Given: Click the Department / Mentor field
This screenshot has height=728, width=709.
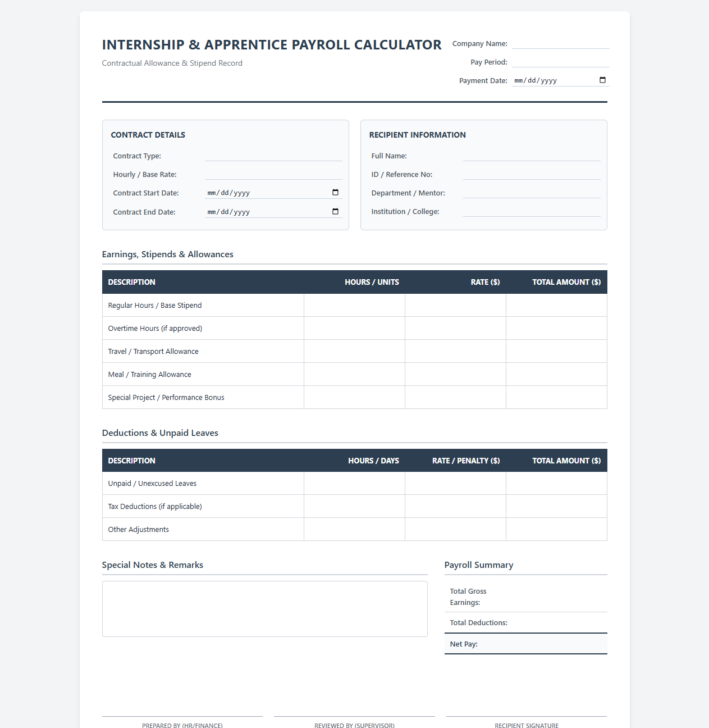Looking at the screenshot, I should pyautogui.click(x=532, y=193).
